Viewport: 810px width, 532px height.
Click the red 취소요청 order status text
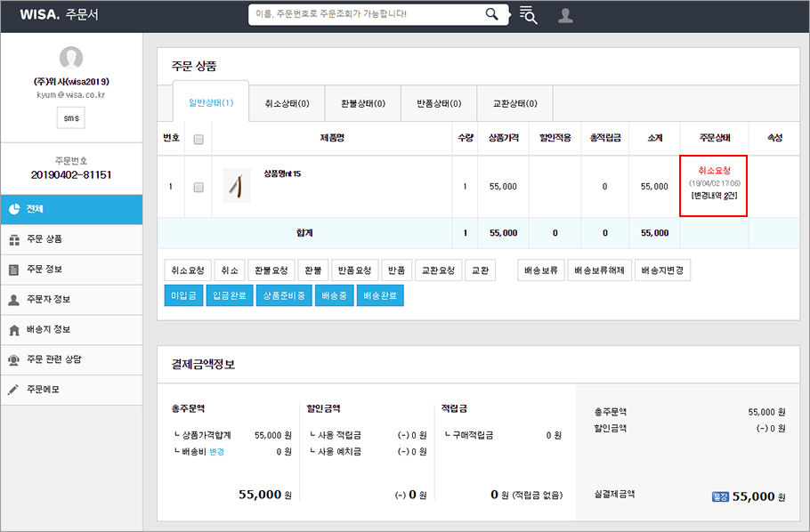pyautogui.click(x=714, y=171)
